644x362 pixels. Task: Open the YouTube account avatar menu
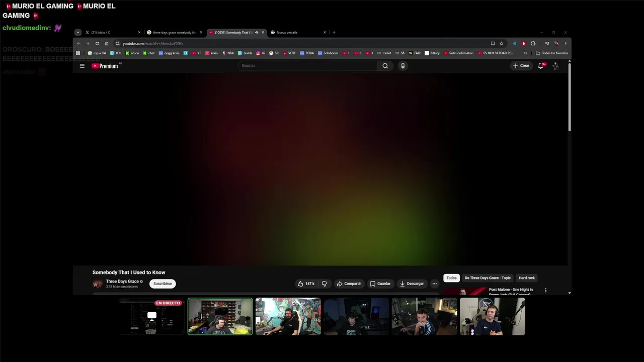[555, 66]
